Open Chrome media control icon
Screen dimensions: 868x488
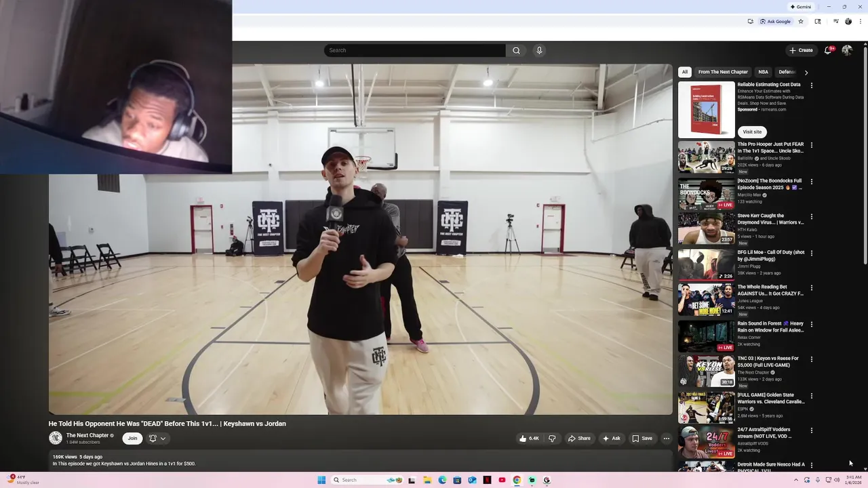[x=836, y=22]
